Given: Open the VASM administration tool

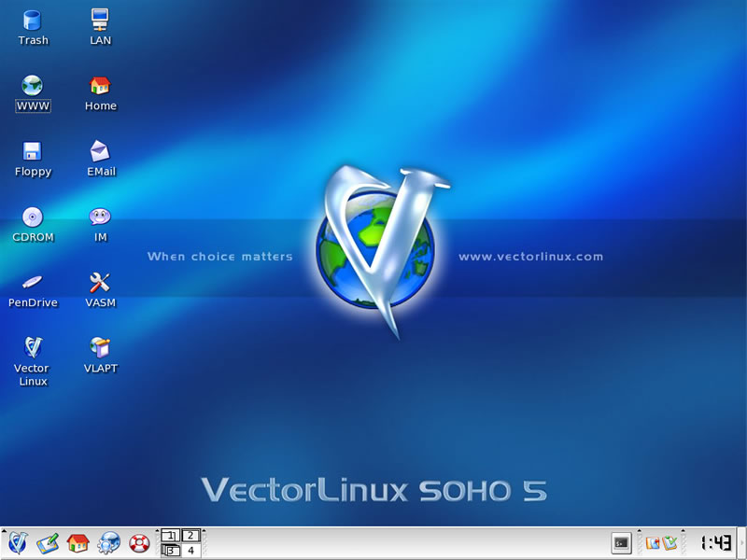Looking at the screenshot, I should 99,280.
